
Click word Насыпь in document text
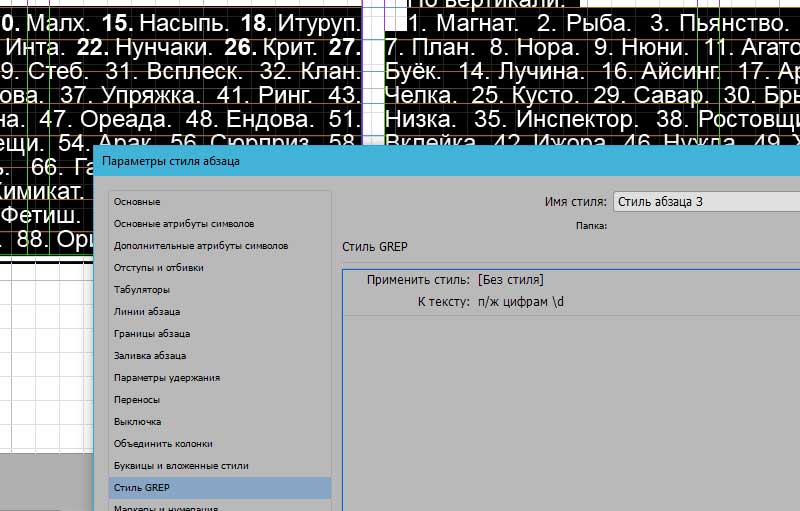click(x=182, y=23)
